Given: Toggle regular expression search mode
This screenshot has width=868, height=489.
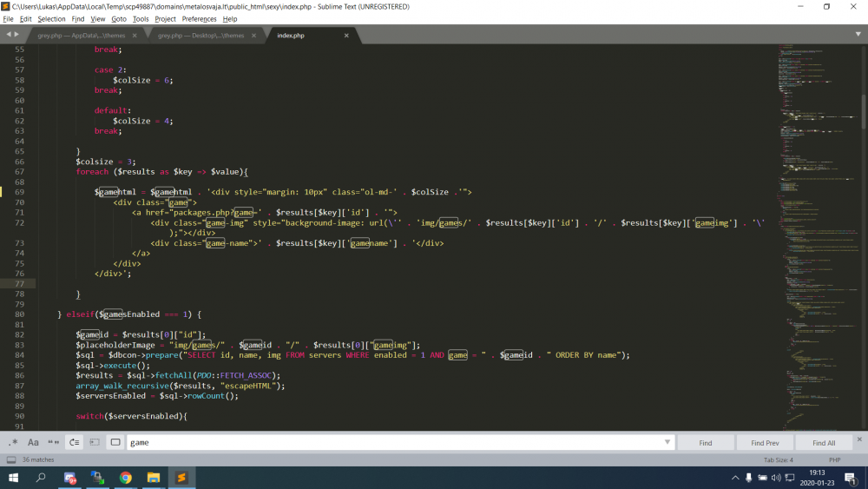Looking at the screenshot, I should pyautogui.click(x=13, y=442).
